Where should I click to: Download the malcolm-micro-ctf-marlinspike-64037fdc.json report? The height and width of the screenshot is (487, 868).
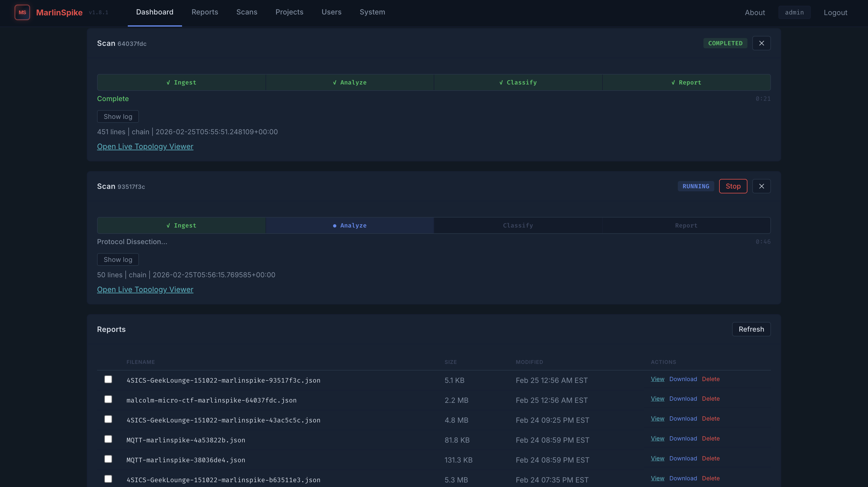pos(683,399)
